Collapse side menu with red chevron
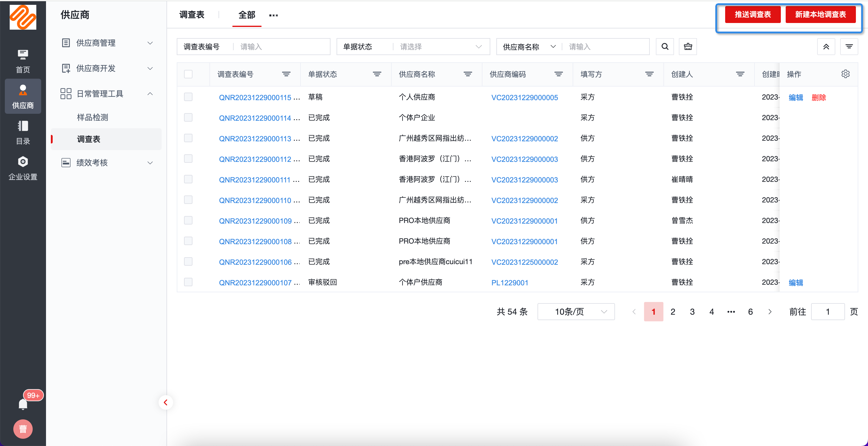868x446 pixels. pyautogui.click(x=166, y=402)
